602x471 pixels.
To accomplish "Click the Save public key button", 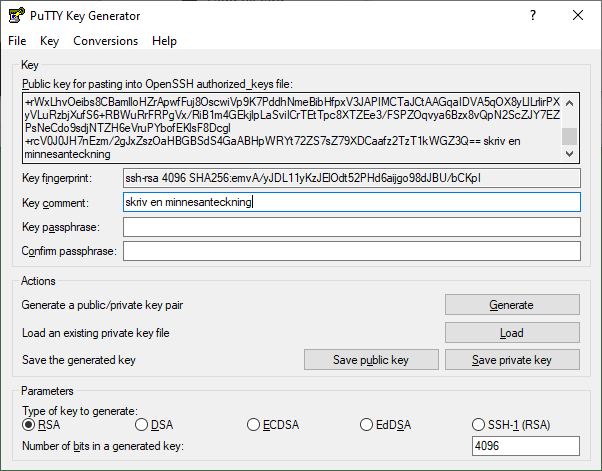I will (x=371, y=360).
